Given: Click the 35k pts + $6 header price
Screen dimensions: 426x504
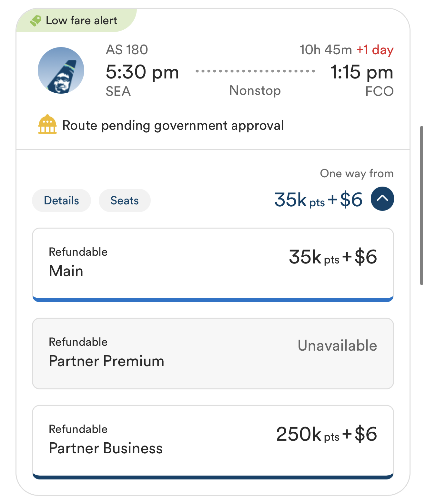Looking at the screenshot, I should [318, 200].
